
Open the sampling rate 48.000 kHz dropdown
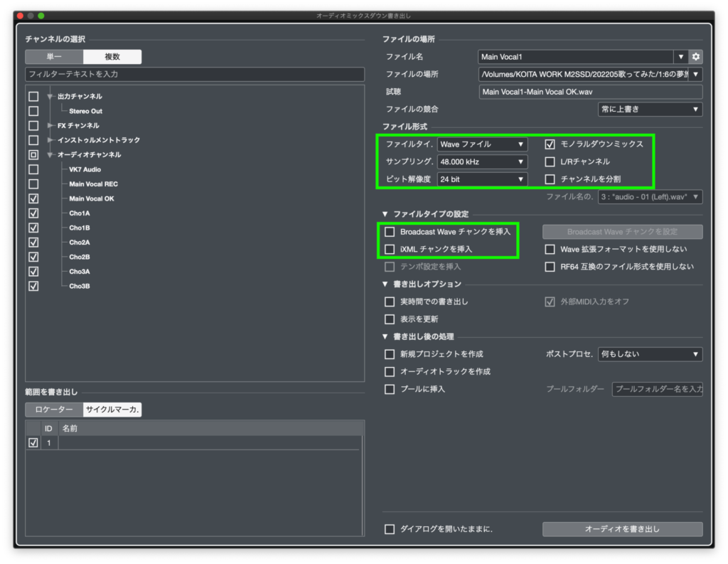click(x=482, y=161)
